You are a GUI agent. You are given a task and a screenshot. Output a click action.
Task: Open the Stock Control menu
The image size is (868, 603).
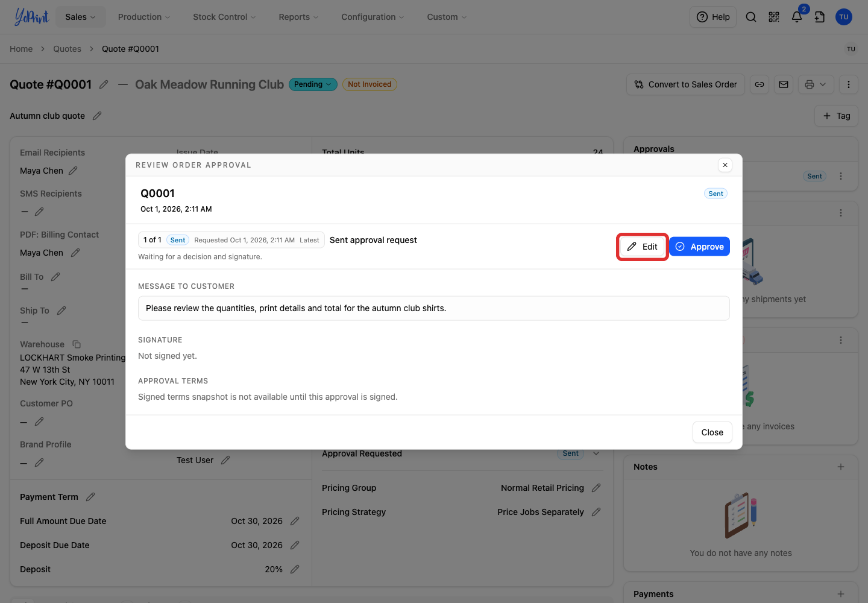(224, 17)
